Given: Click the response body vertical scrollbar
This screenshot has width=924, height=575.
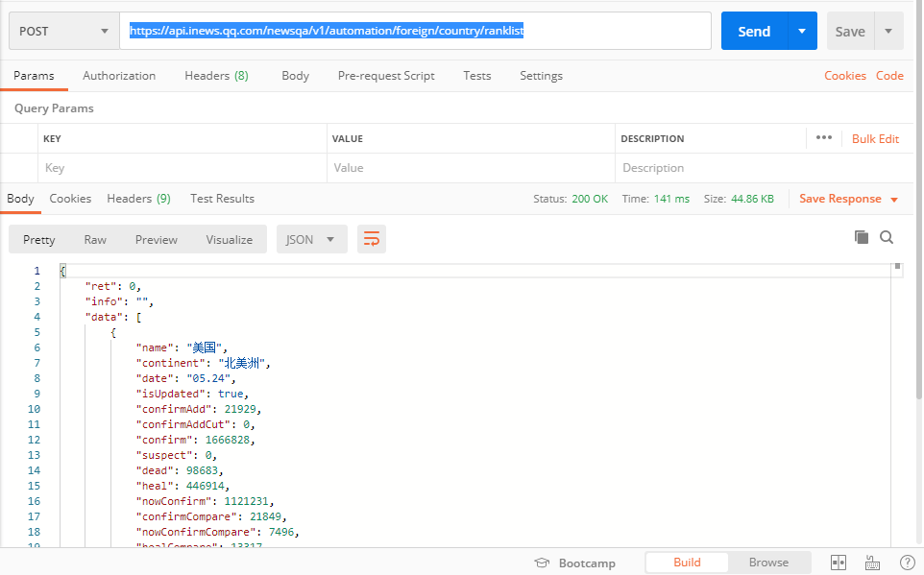Looking at the screenshot, I should click(x=897, y=268).
